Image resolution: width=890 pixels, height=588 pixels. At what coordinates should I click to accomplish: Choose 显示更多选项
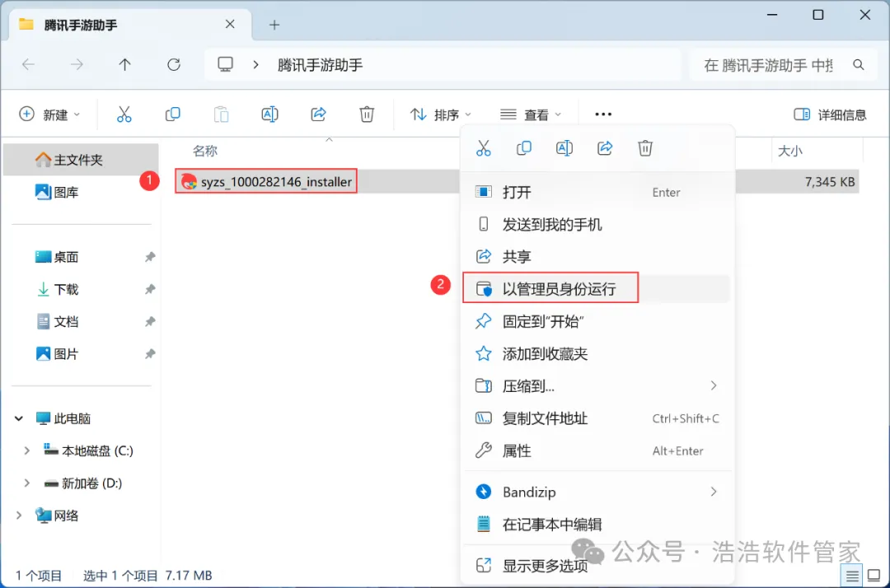click(x=597, y=566)
